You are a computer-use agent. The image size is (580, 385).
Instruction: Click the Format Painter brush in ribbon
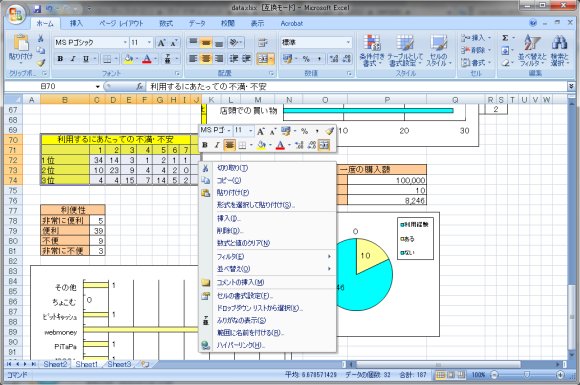click(40, 63)
